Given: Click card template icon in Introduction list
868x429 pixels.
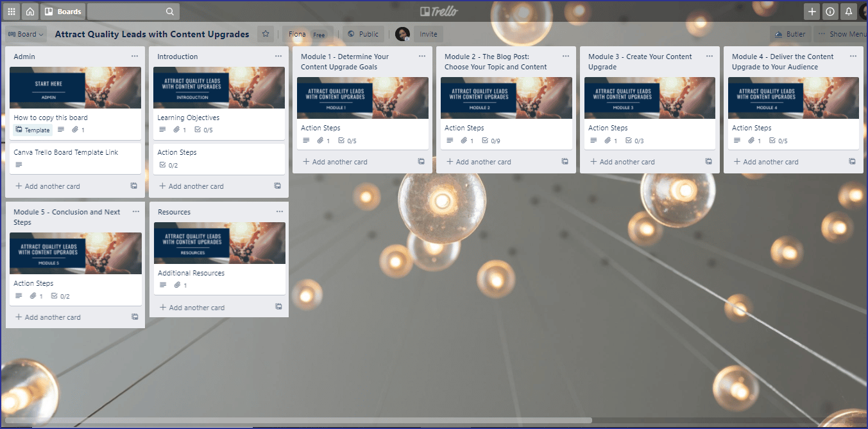Looking at the screenshot, I should (x=278, y=186).
